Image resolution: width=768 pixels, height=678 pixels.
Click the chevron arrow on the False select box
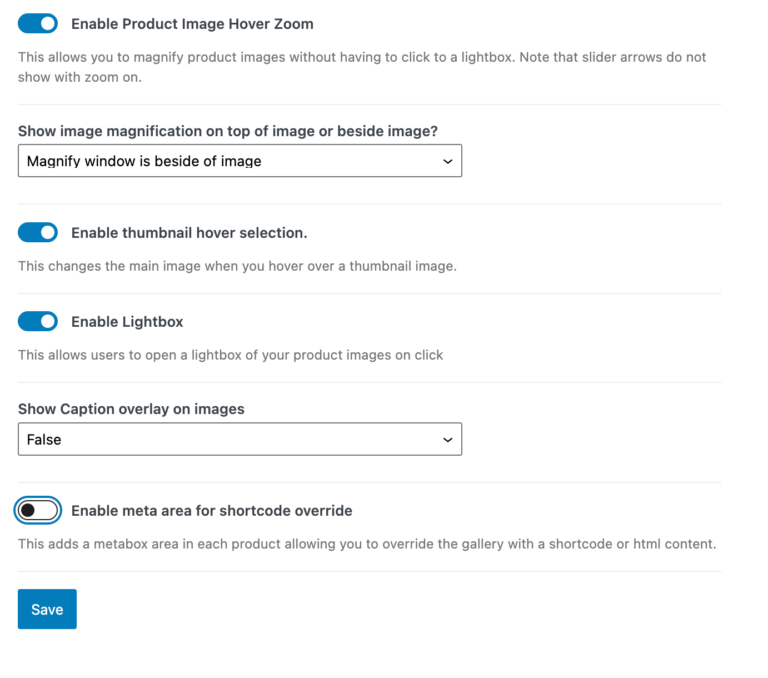(x=447, y=439)
